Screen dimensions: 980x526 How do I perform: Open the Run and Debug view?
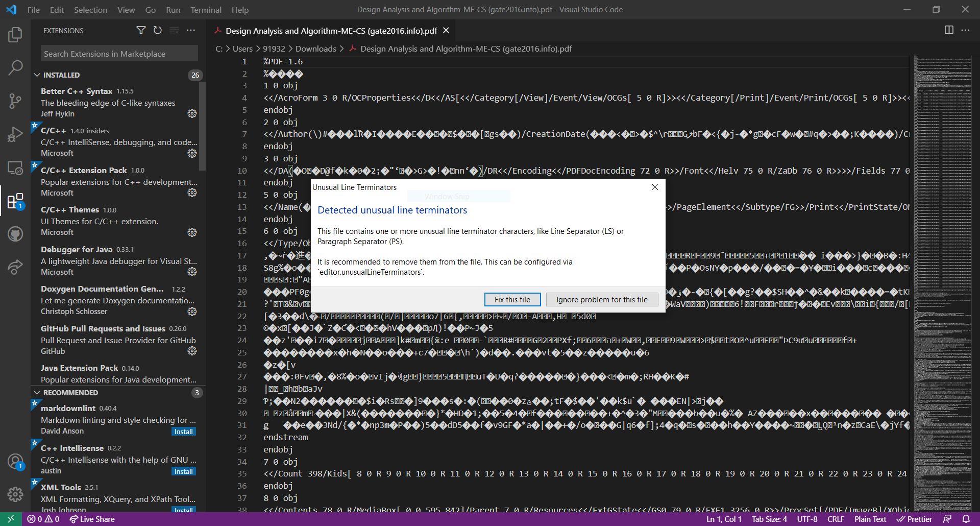pos(15,134)
